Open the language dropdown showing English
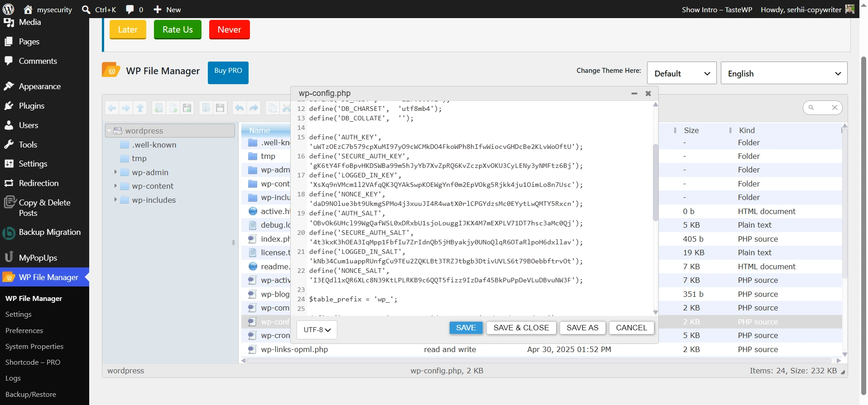This screenshot has height=405, width=868. [784, 73]
